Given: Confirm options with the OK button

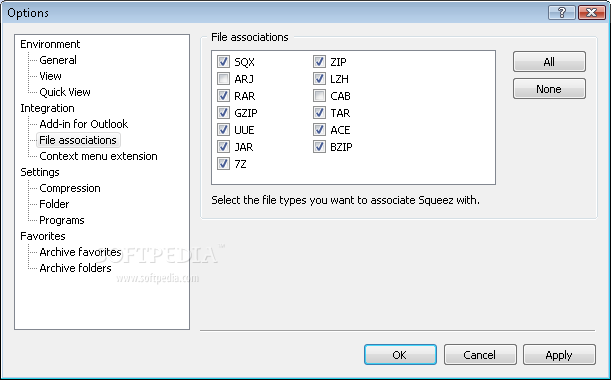Looking at the screenshot, I should (400, 355).
